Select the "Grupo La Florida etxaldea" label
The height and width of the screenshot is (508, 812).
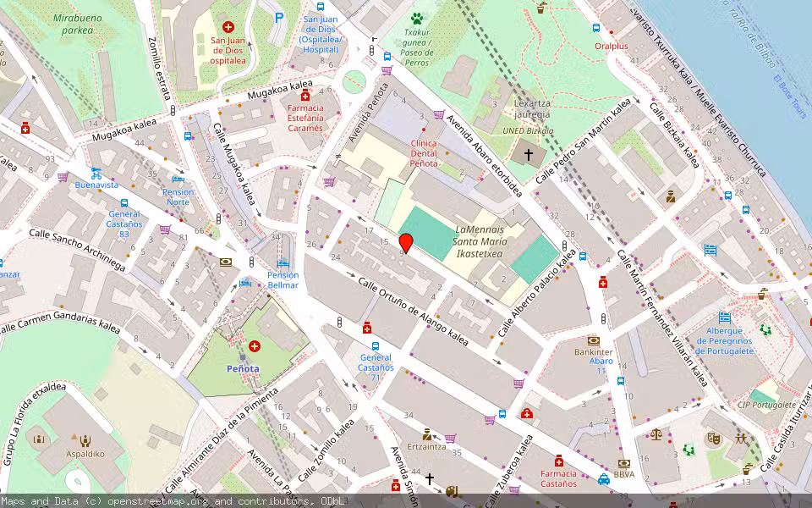click(x=35, y=424)
